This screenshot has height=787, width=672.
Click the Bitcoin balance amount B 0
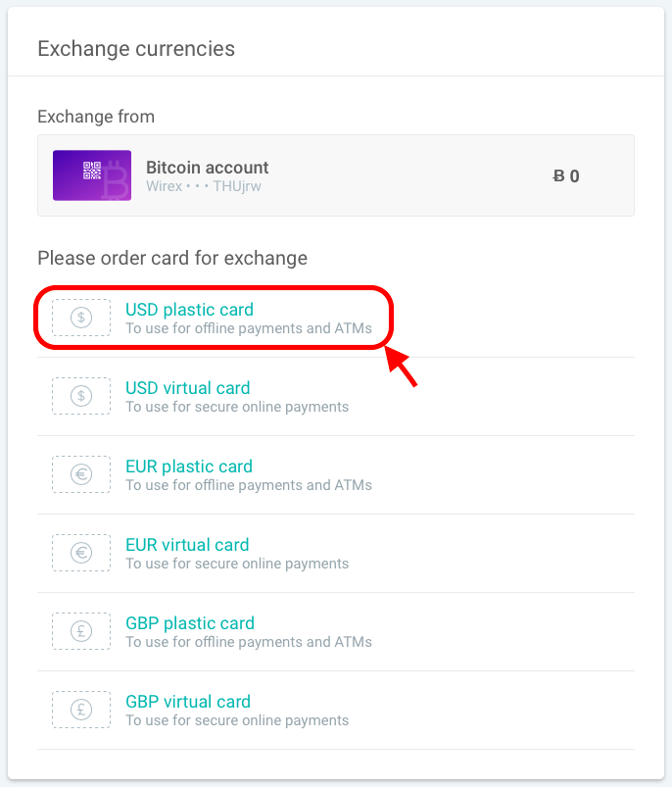pyautogui.click(x=566, y=176)
